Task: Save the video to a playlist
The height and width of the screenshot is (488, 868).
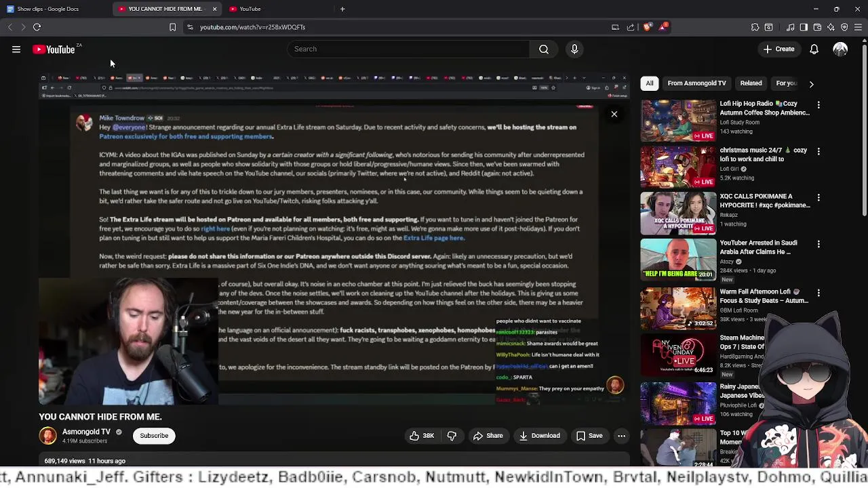Action: [589, 436]
